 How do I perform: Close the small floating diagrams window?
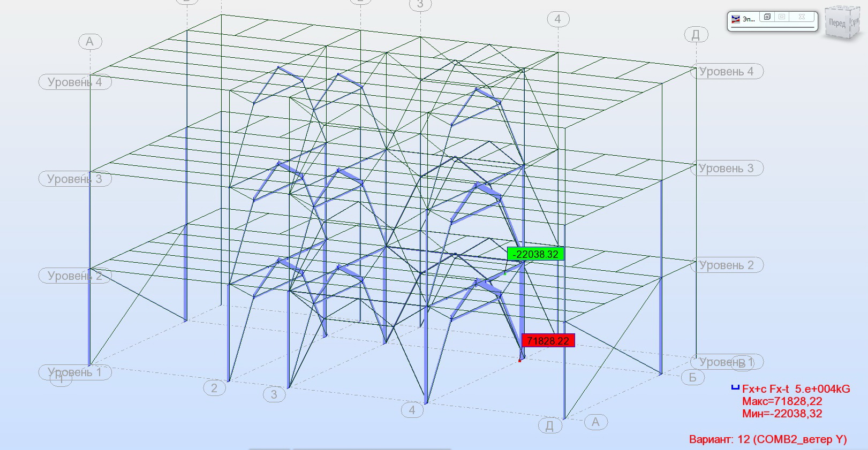(802, 17)
